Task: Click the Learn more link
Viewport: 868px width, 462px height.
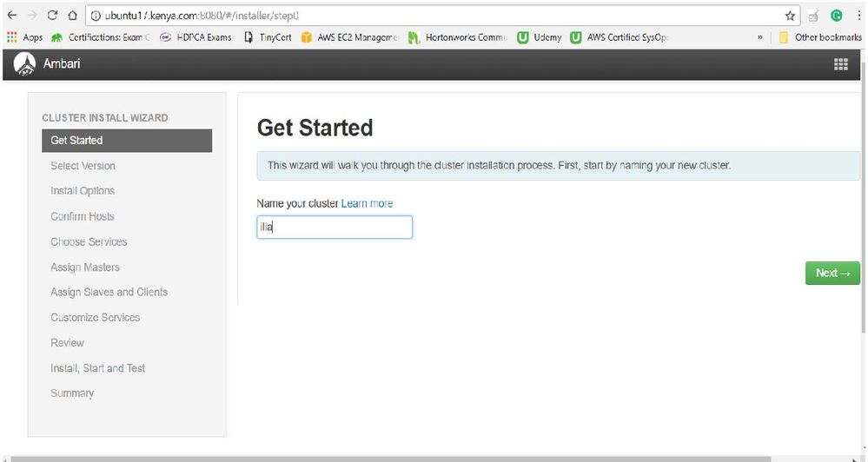Action: click(x=367, y=203)
